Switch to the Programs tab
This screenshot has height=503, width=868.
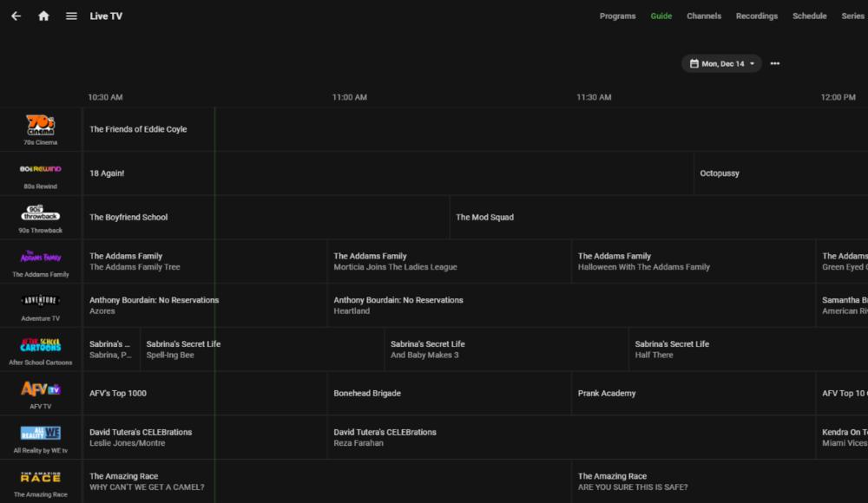click(617, 16)
